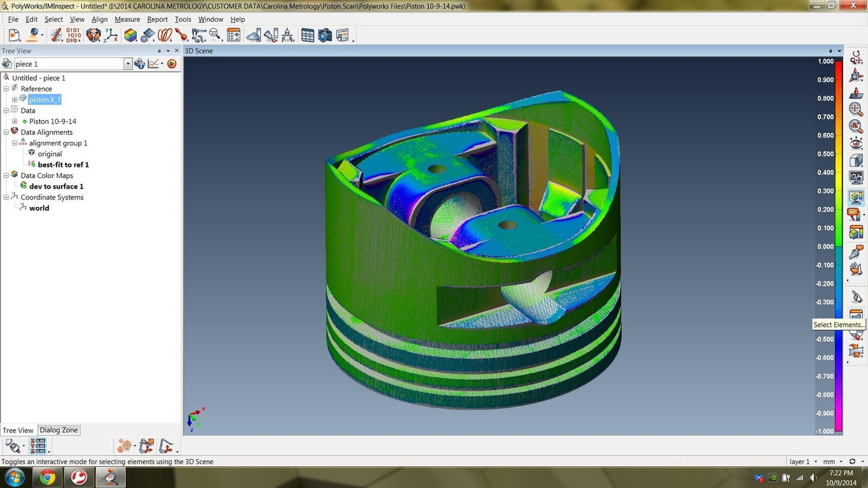This screenshot has height=488, width=868.
Task: Toggle lock pin on Tree View panel
Action: click(159, 51)
